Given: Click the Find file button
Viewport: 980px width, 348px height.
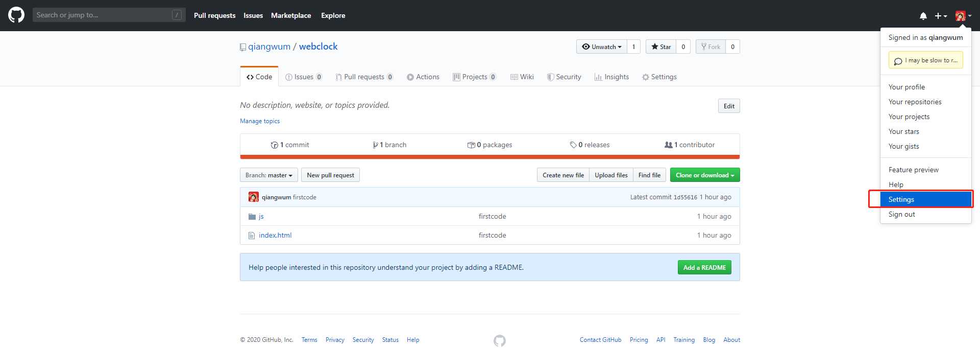Looking at the screenshot, I should point(649,175).
